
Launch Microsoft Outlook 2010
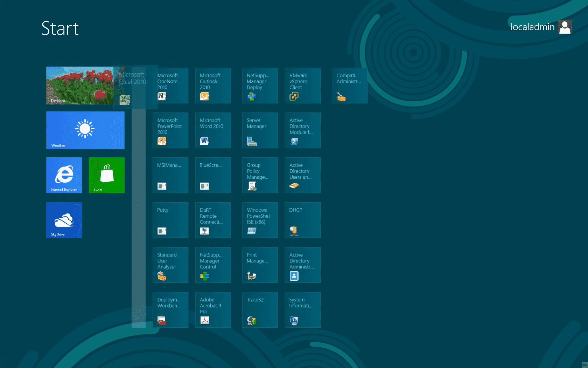[x=213, y=86]
